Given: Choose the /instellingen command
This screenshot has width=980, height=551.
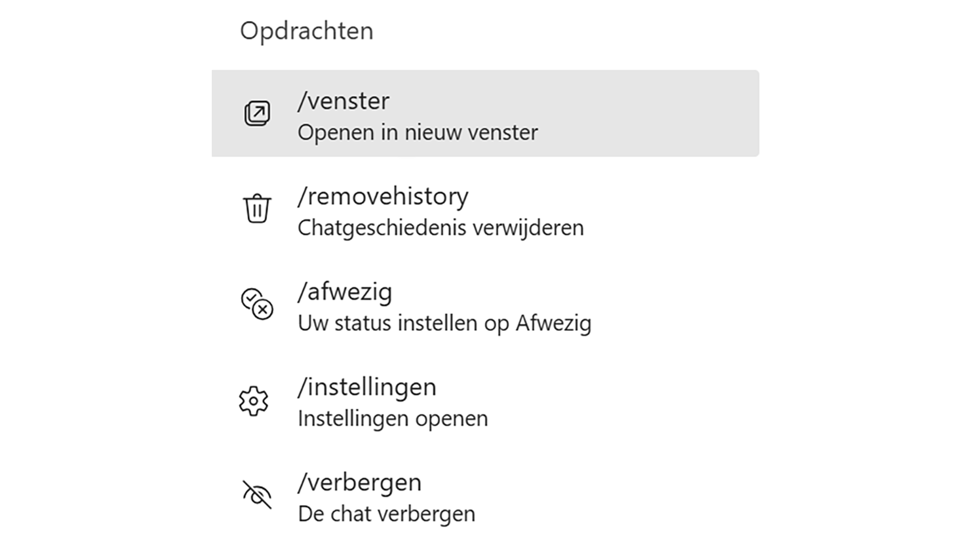Looking at the screenshot, I should click(x=366, y=387).
